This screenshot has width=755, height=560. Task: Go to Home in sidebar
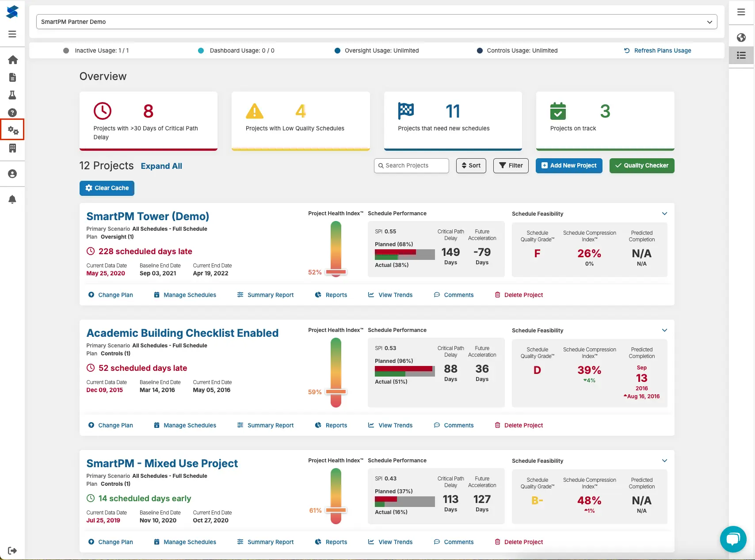pos(13,60)
